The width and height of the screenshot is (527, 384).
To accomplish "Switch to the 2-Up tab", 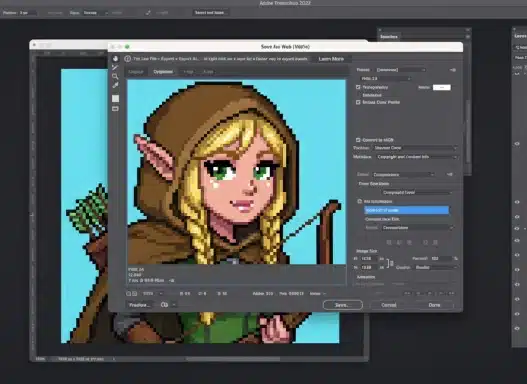I will point(188,72).
